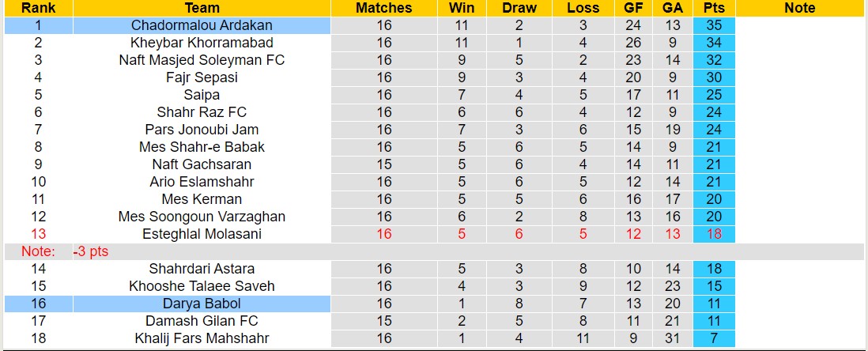Open the Chadormalou Ardakan team link

[x=202, y=25]
